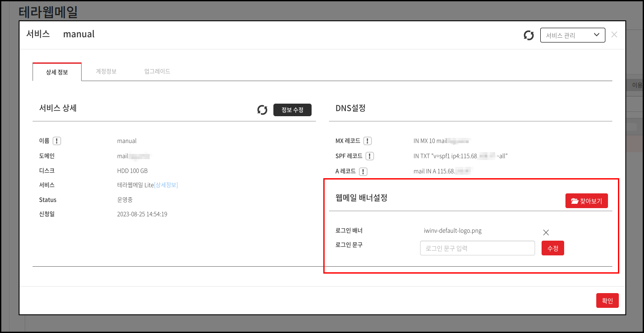
Task: Click the A record value mail IN A
Action: 442,171
